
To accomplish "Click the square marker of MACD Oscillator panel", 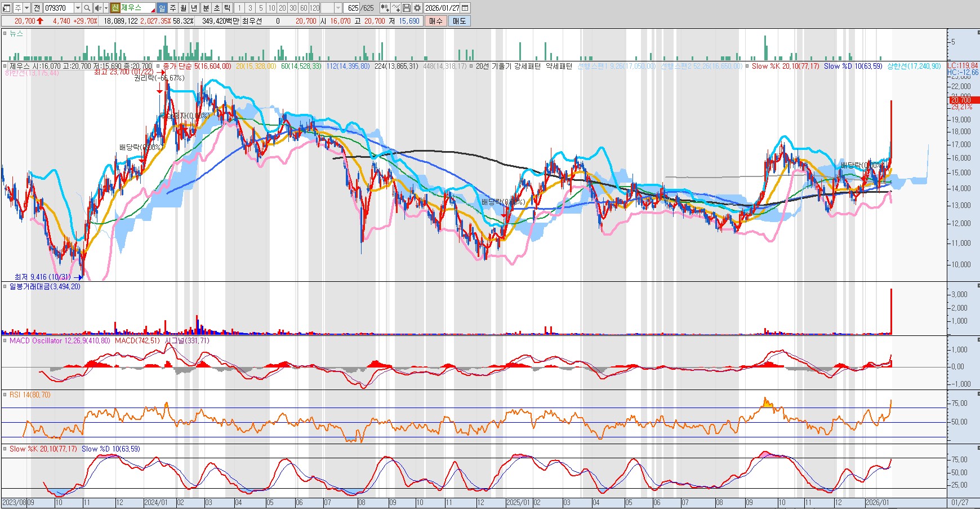I will pos(5,340).
